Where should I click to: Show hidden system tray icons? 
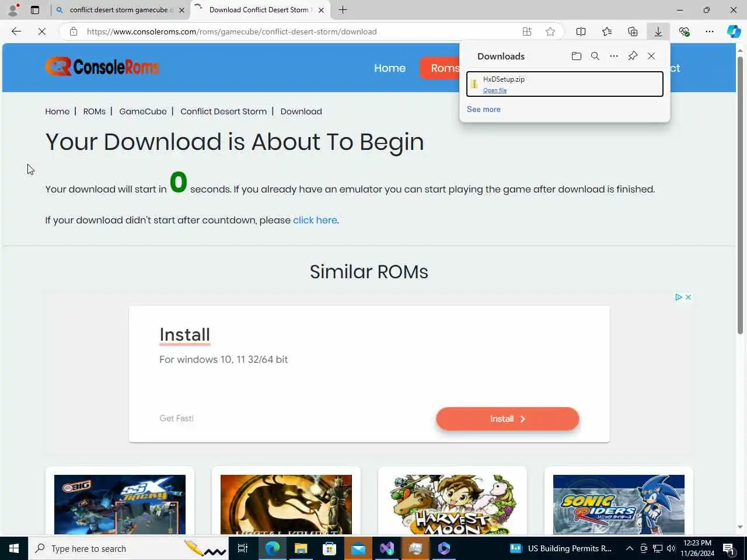click(x=630, y=548)
